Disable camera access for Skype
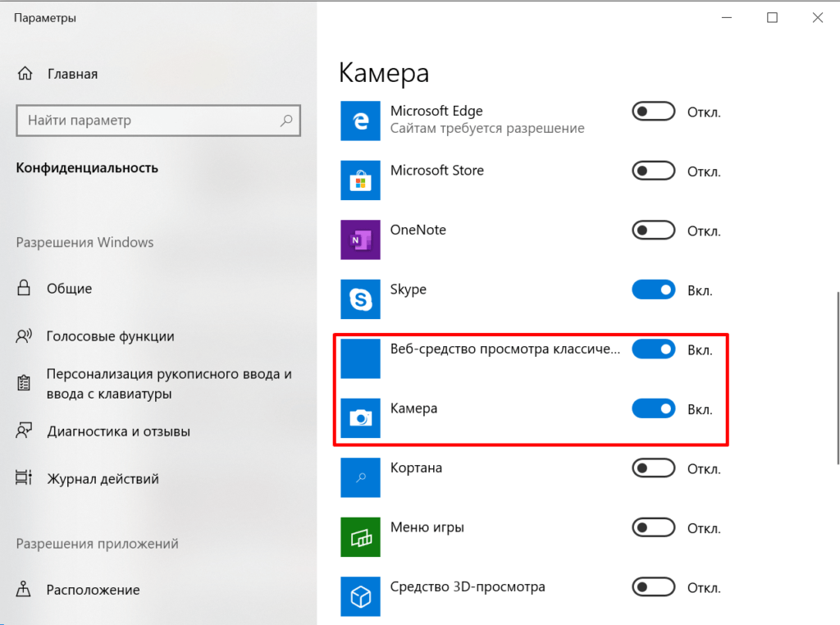The height and width of the screenshot is (625, 840). tap(654, 290)
